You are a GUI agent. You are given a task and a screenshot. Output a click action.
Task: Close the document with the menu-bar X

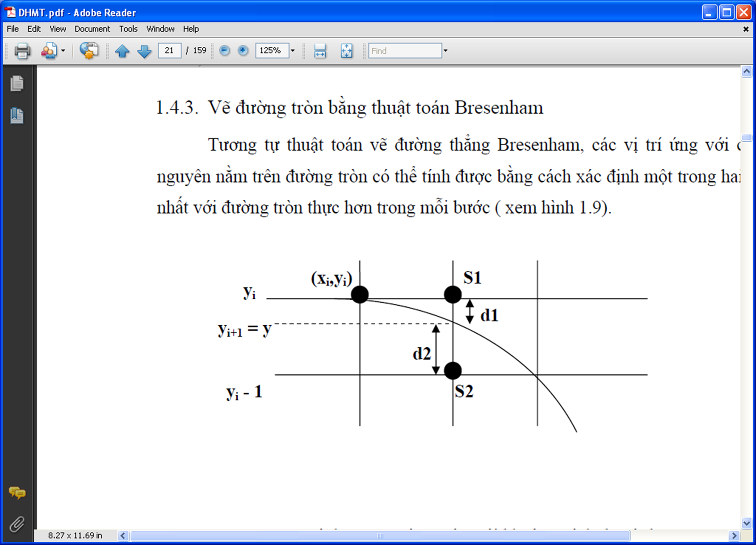(746, 29)
